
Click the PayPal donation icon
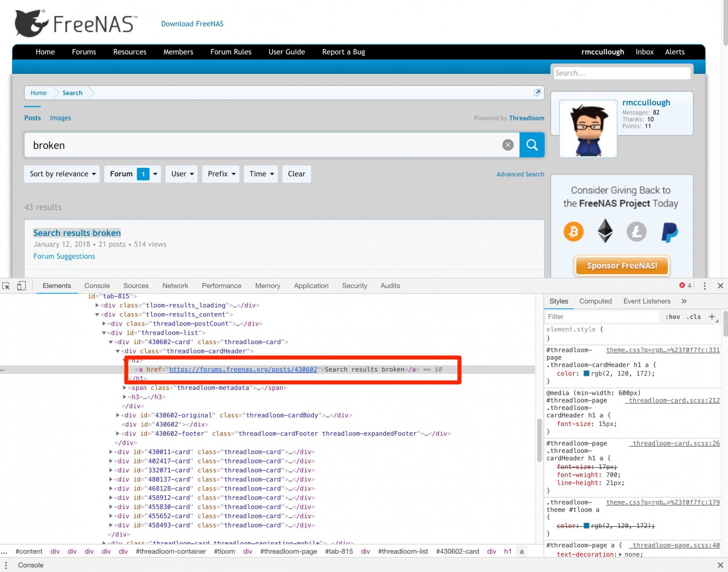669,232
